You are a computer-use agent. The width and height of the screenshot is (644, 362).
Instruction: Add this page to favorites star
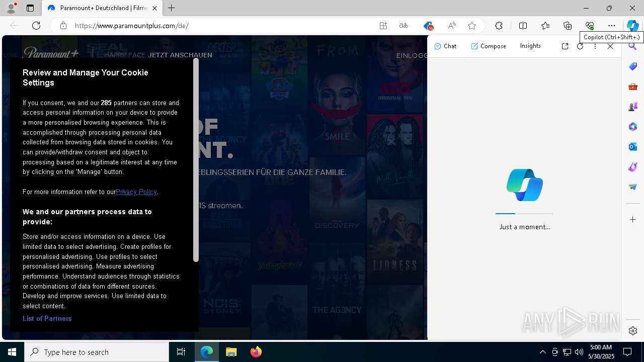click(x=472, y=26)
